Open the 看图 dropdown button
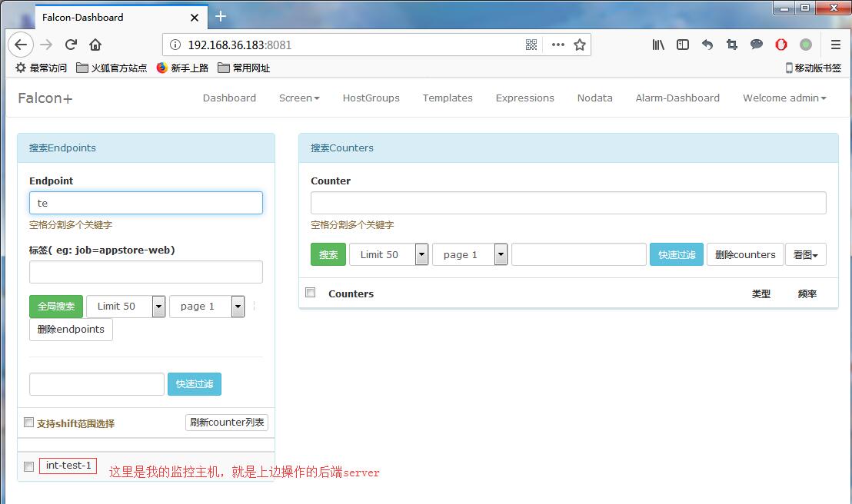This screenshot has width=852, height=504. coord(805,254)
